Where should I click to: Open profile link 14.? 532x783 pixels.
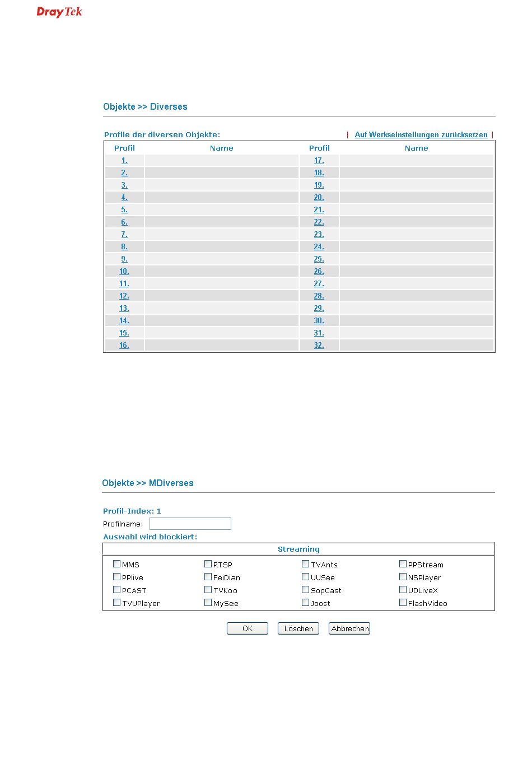click(124, 321)
